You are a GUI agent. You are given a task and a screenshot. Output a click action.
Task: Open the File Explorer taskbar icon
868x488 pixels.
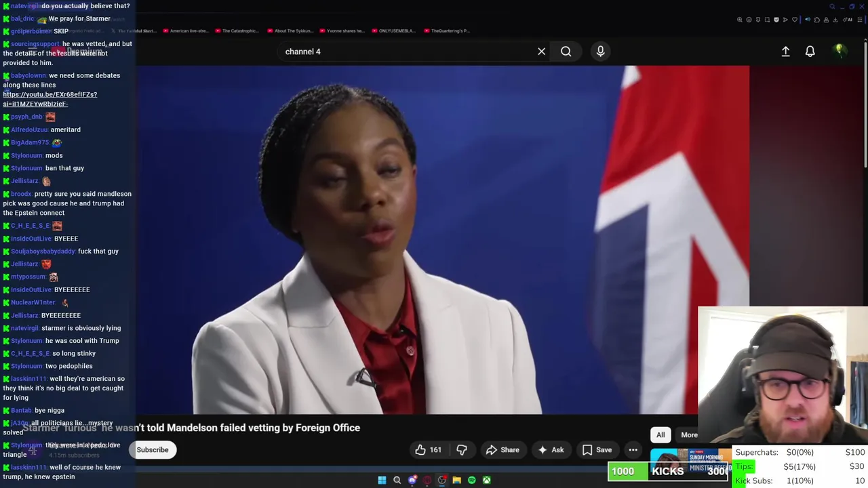click(x=456, y=481)
